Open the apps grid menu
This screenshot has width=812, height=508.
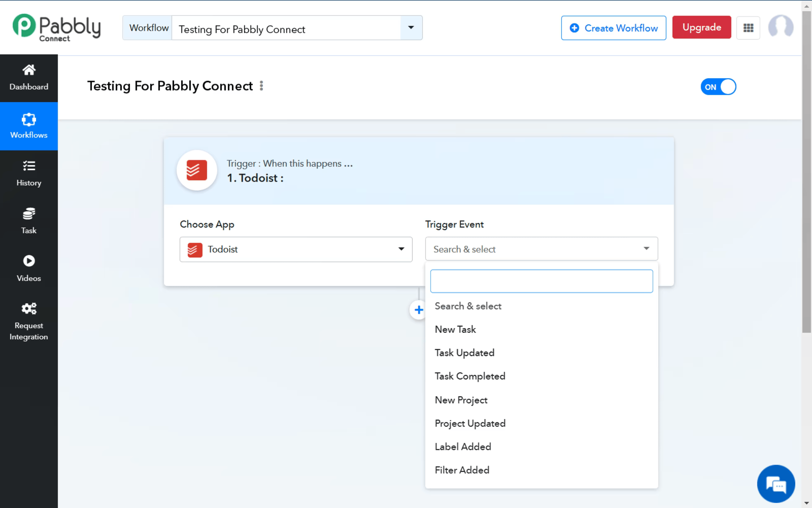[x=748, y=28]
